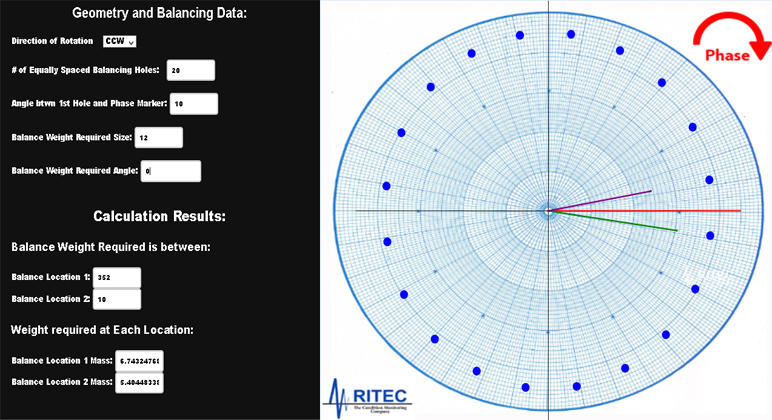Click the blue hole dot nearest the purple line tip
The width and height of the screenshot is (772, 420).
point(709,180)
